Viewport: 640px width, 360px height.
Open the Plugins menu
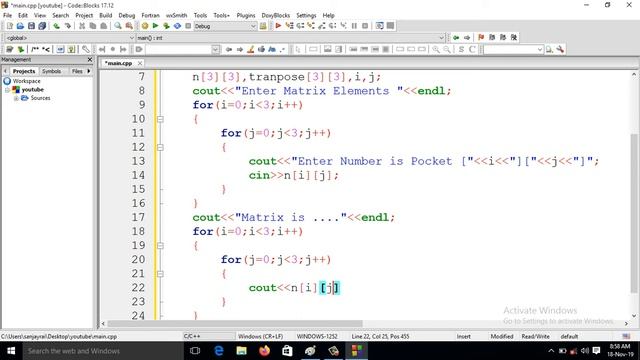pos(246,15)
